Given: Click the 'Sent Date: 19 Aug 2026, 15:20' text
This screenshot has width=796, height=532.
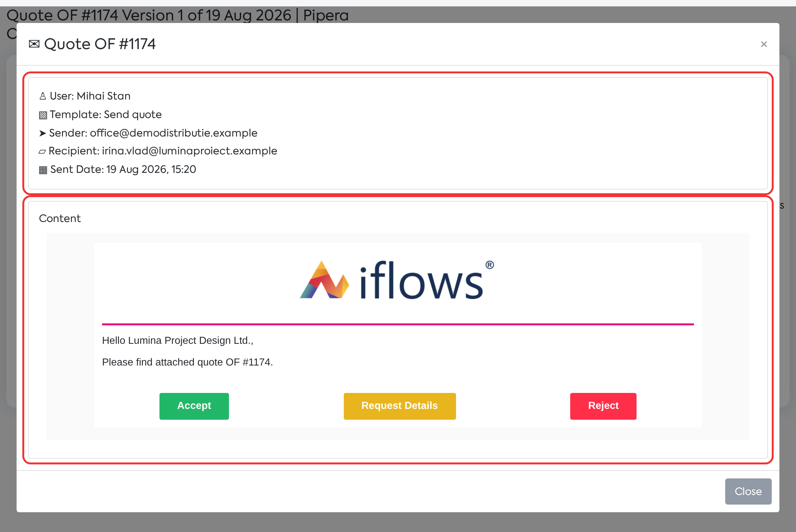Looking at the screenshot, I should [x=123, y=169].
